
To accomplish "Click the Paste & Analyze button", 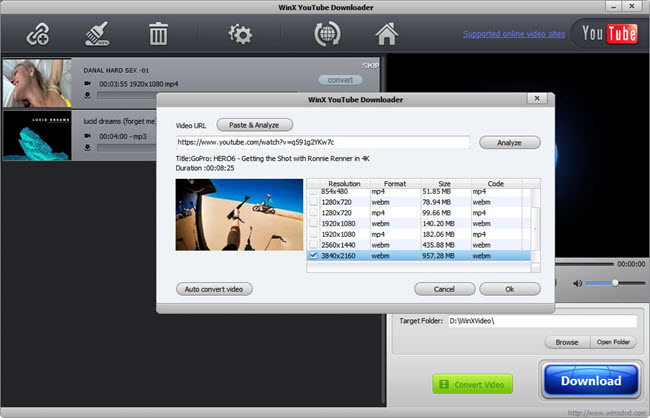I will tap(255, 125).
